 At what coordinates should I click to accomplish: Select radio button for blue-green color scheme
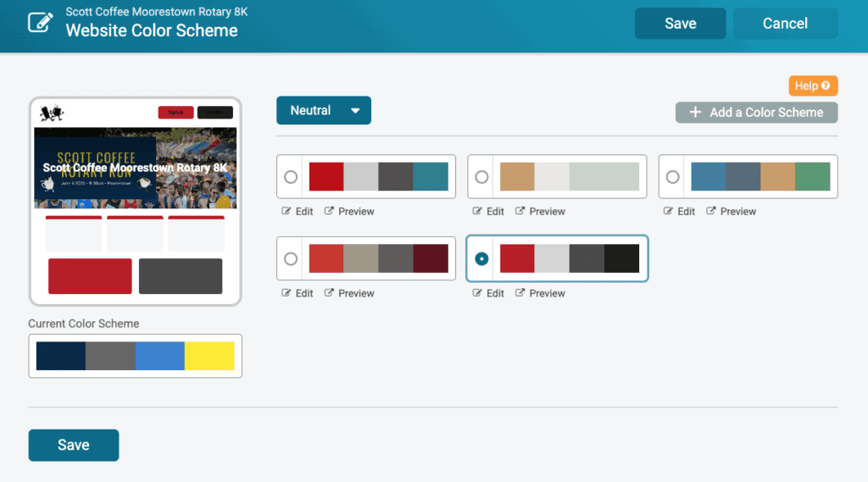coord(672,177)
